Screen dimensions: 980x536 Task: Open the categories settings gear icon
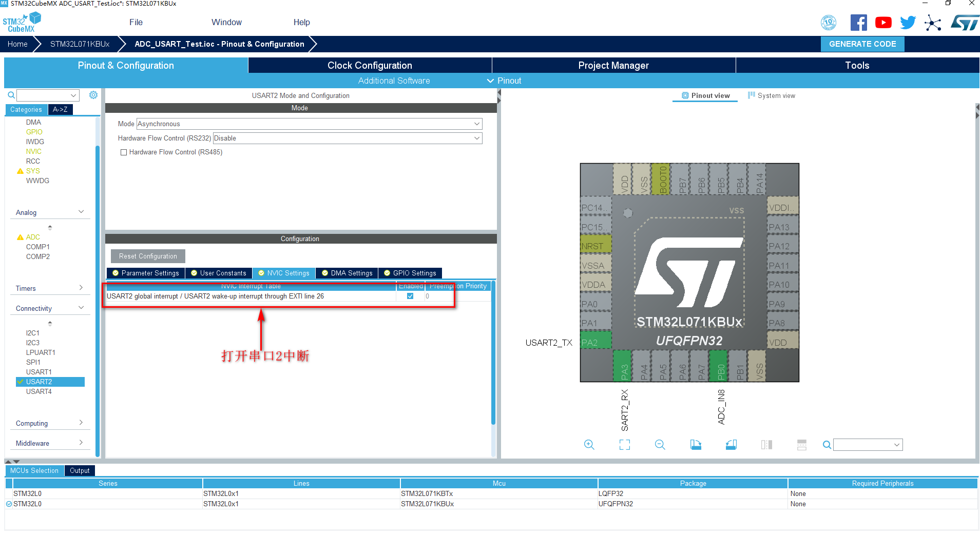93,95
